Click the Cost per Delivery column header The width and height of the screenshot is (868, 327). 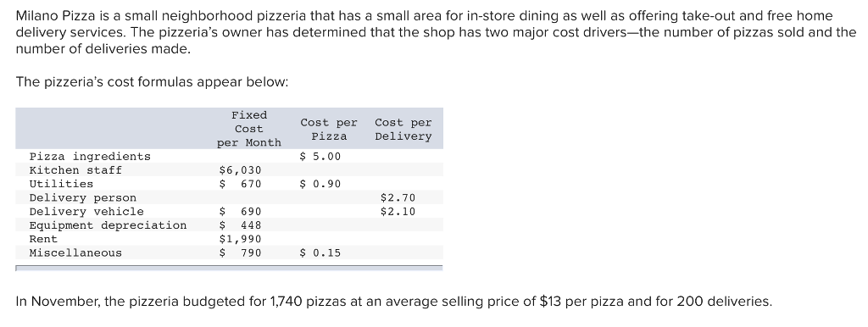click(403, 130)
